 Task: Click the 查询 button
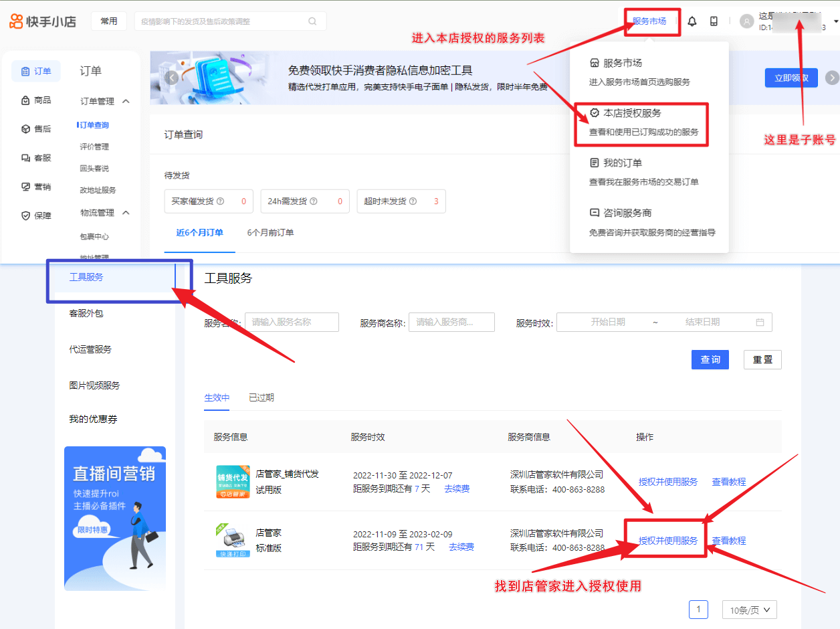pos(710,359)
